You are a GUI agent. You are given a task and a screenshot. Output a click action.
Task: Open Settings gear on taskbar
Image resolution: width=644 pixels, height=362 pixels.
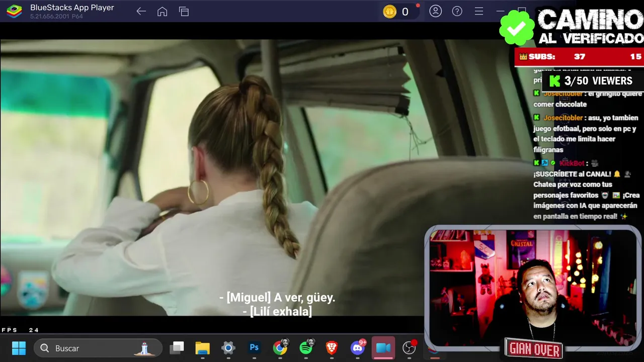pos(228,348)
